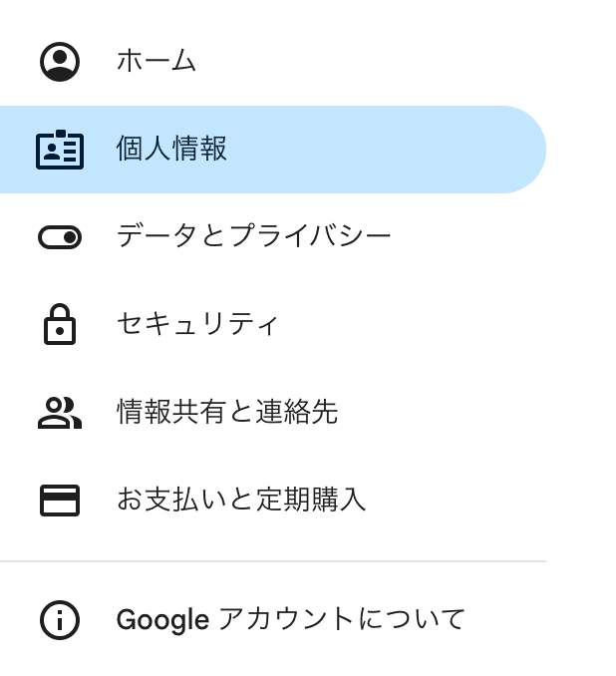Click the ホーム profile circle icon
The image size is (616, 676).
click(x=60, y=62)
